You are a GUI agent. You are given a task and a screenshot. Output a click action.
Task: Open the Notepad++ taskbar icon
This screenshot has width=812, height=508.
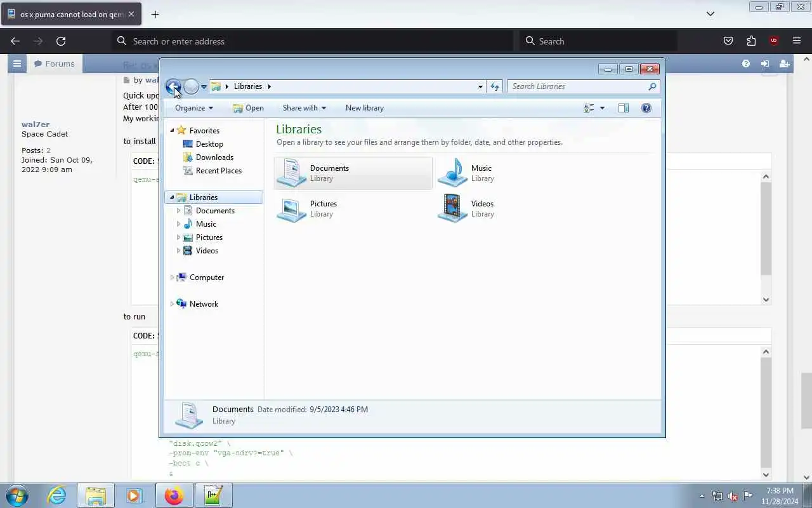pyautogui.click(x=213, y=495)
